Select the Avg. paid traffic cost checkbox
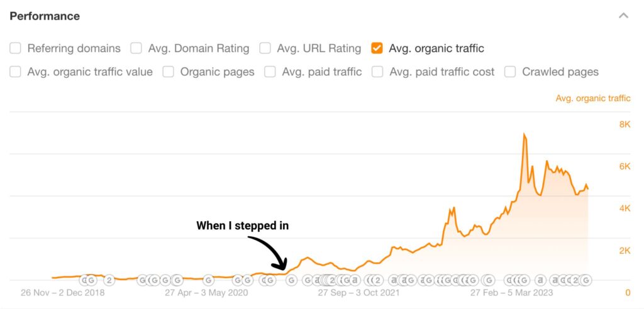 [x=377, y=72]
